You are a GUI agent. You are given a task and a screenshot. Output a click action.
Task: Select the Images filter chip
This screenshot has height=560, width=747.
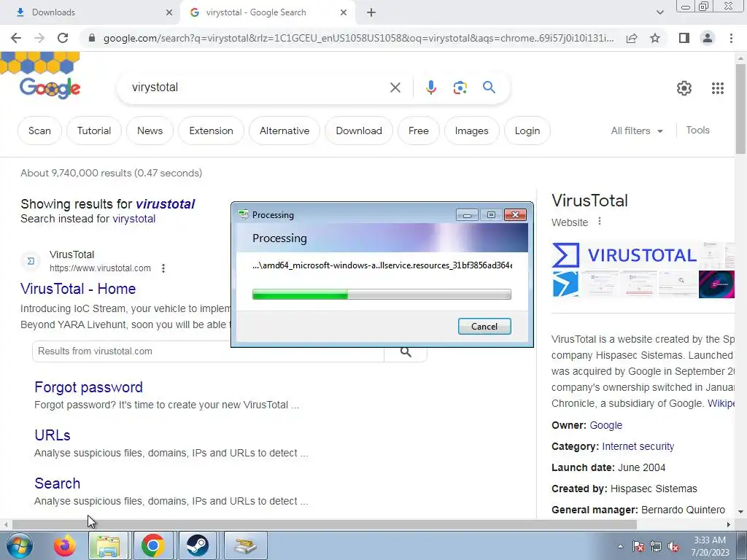(472, 131)
